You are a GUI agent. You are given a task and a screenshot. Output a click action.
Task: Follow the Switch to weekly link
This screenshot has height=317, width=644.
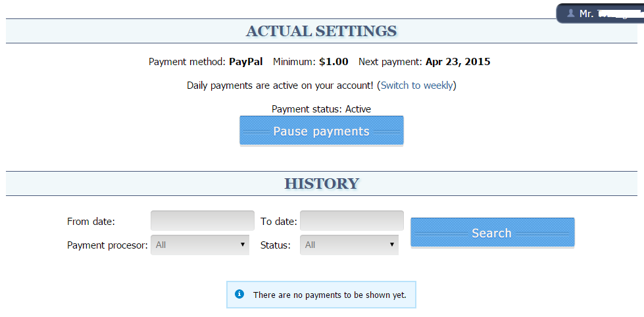pos(416,85)
